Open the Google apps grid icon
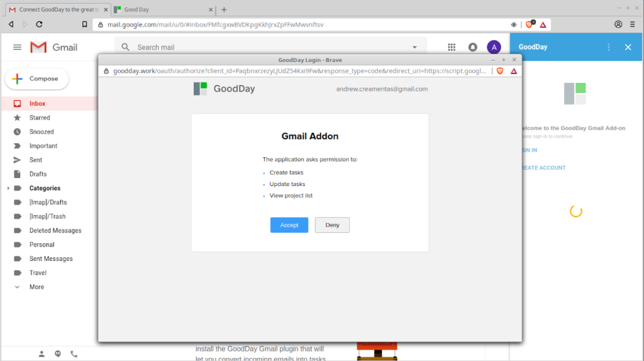The image size is (644, 361). point(452,47)
